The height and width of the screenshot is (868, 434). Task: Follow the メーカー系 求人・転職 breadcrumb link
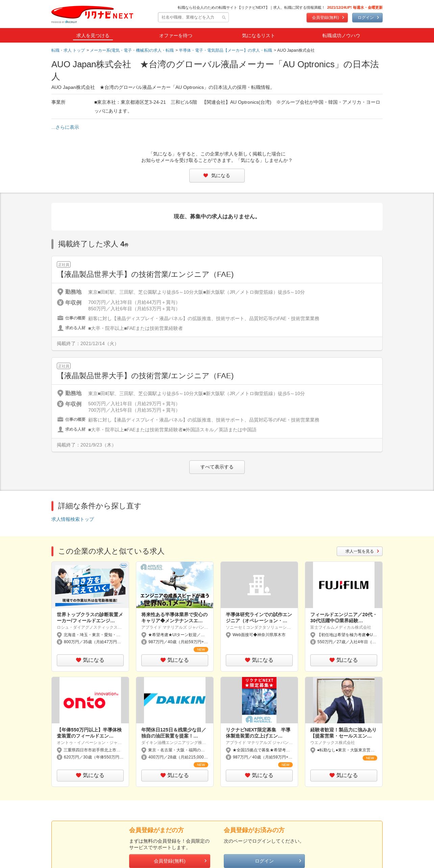(132, 50)
